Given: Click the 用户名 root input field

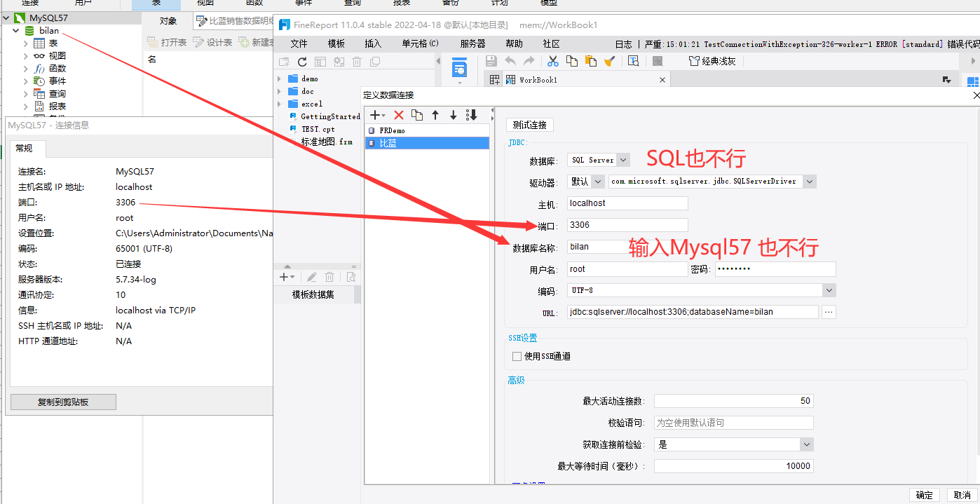Looking at the screenshot, I should [627, 269].
